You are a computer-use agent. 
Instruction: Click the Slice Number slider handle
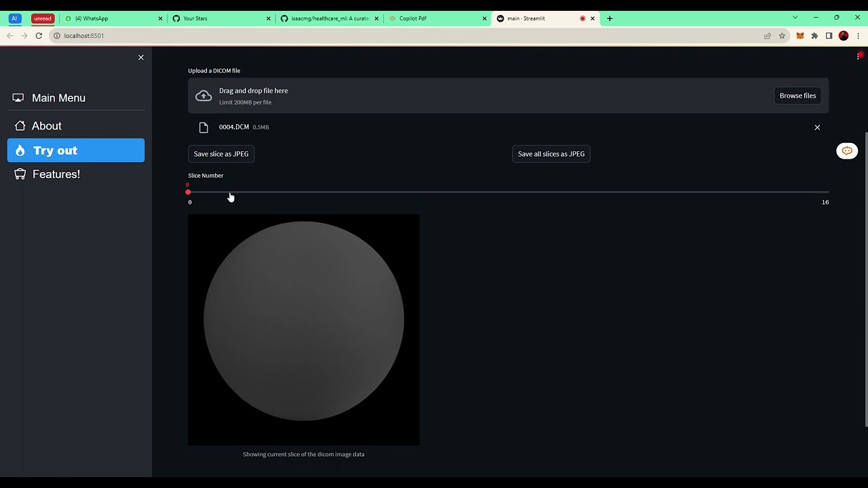tap(188, 192)
